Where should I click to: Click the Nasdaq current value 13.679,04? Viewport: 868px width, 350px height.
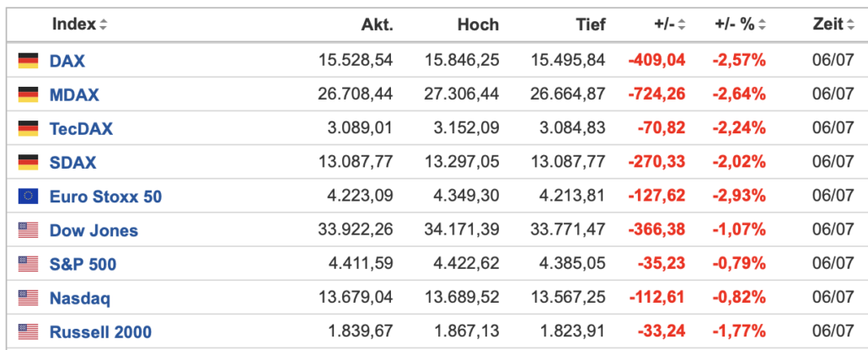tap(356, 298)
